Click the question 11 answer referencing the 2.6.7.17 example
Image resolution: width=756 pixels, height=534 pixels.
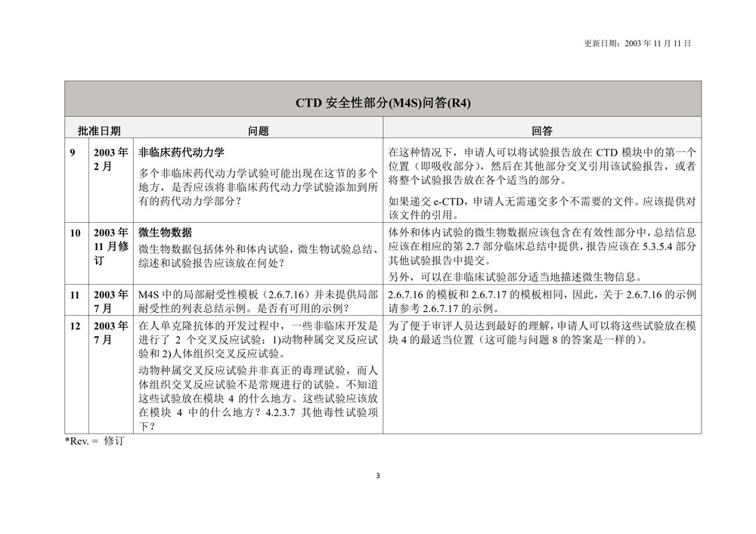[541, 301]
